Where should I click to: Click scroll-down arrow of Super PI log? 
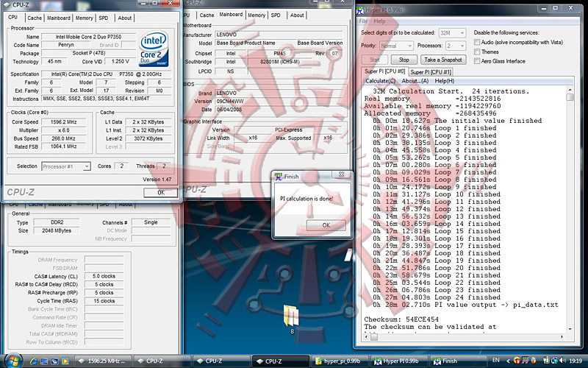[570, 329]
